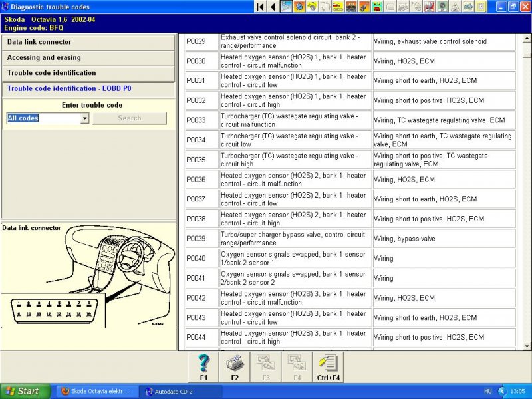
Task: Switch to Skoda Octavia Firefox taskbar item
Action: (96, 391)
